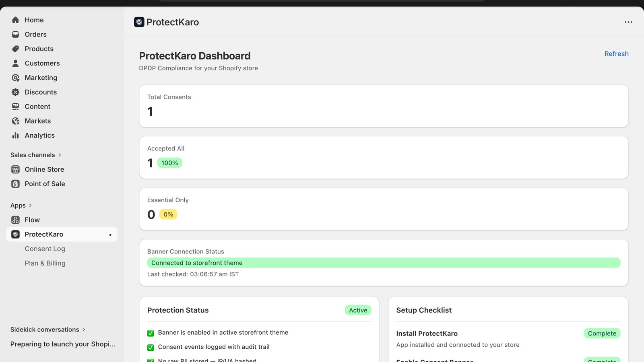This screenshot has height=362, width=644.
Task: Click the Products tag icon
Action: click(x=15, y=49)
